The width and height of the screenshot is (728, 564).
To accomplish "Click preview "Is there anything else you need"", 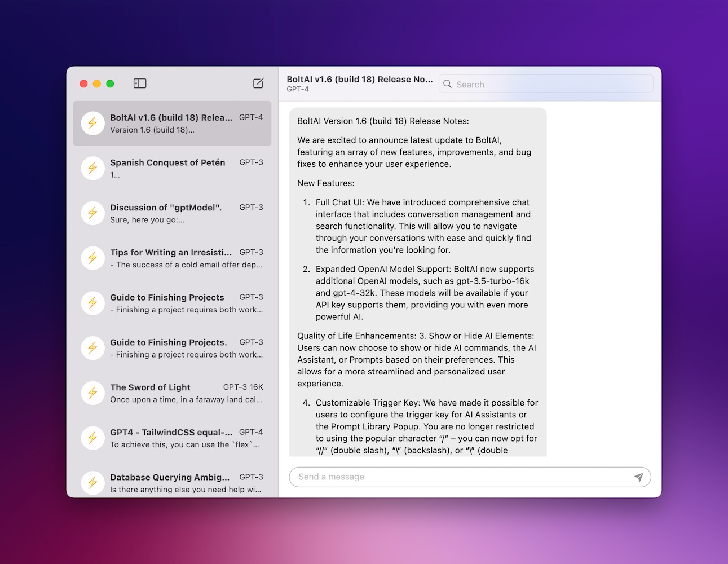I will click(186, 490).
